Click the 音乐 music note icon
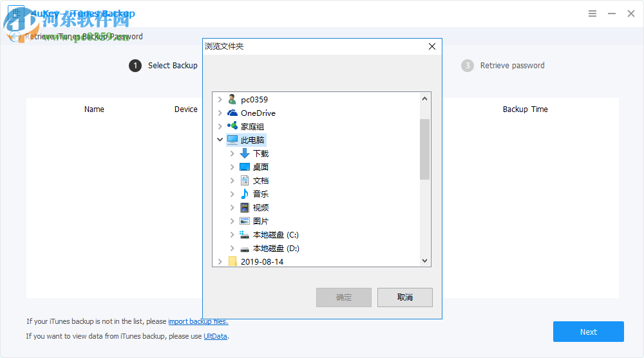Image resolution: width=644 pixels, height=358 pixels. click(x=245, y=194)
